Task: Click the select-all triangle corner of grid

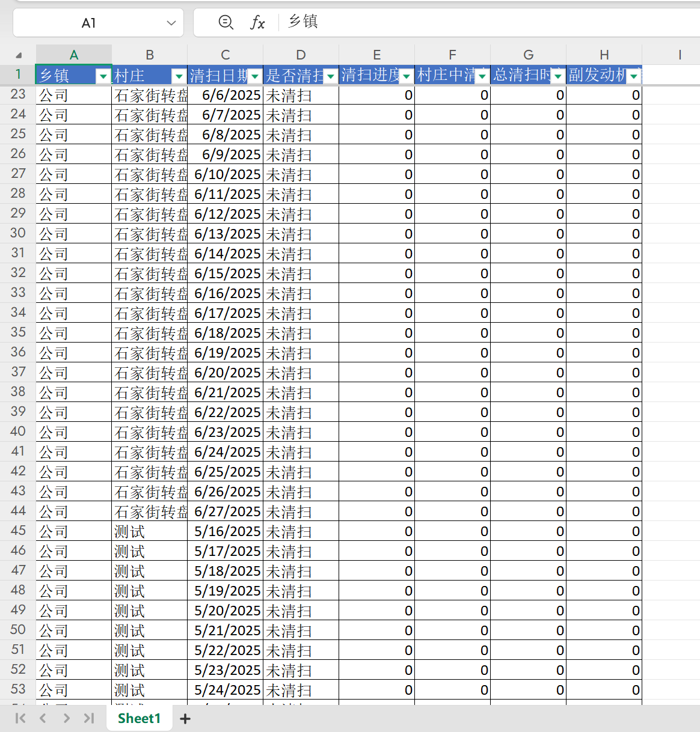Action: pyautogui.click(x=19, y=55)
